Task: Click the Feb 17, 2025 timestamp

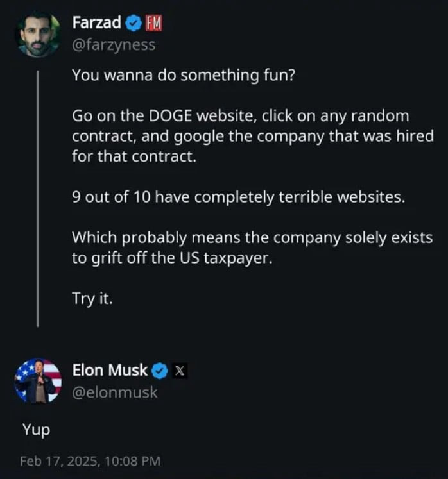Action: 90,460
